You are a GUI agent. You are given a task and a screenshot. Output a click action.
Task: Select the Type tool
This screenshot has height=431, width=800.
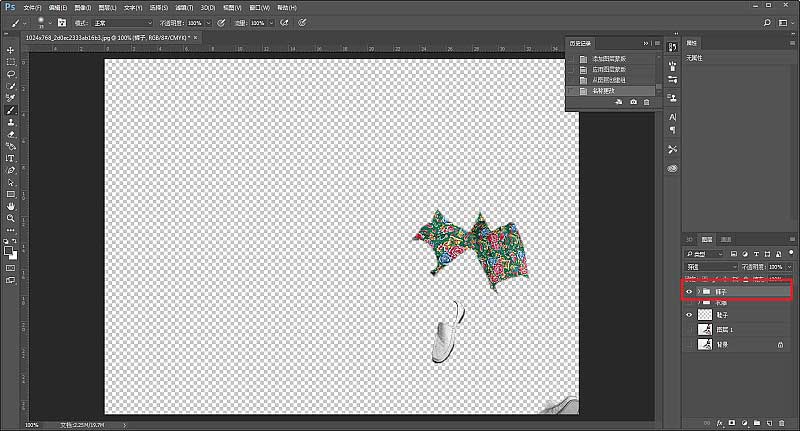tap(10, 159)
